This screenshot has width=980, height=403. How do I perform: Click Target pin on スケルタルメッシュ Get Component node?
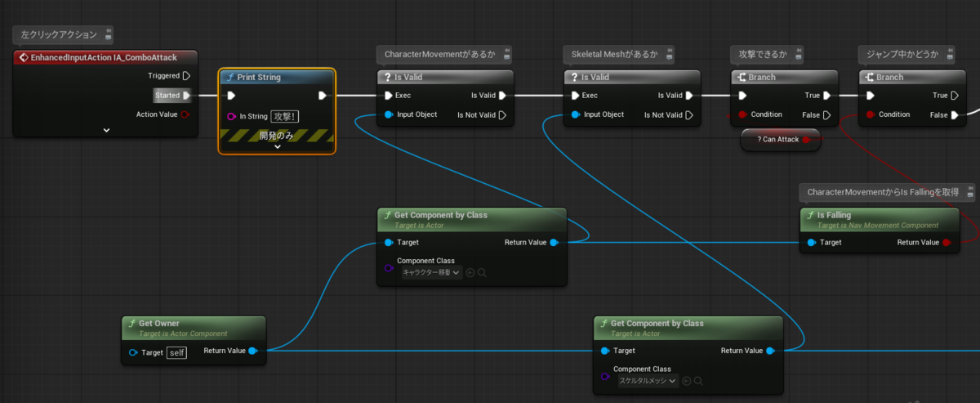[605, 351]
